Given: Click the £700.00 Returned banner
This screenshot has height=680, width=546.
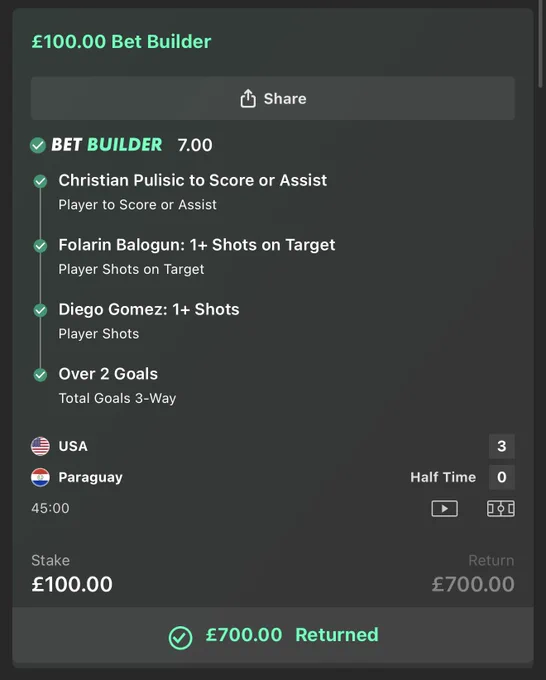Looking at the screenshot, I should coord(273,635).
